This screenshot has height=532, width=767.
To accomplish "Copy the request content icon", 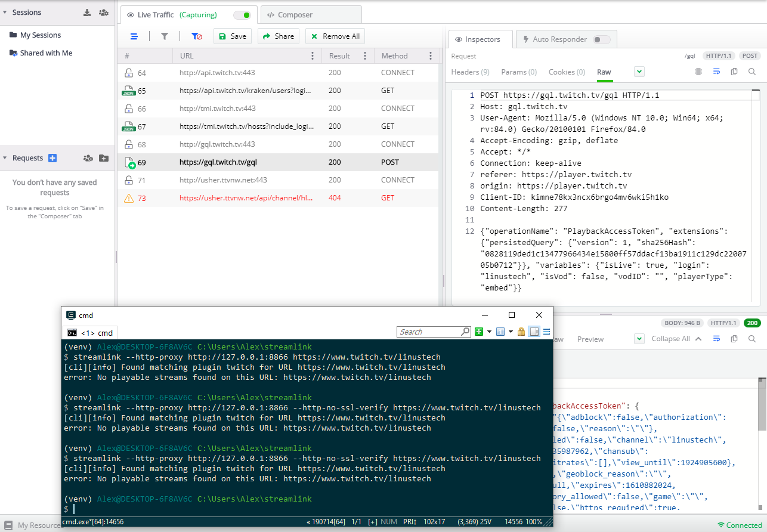I will [734, 72].
